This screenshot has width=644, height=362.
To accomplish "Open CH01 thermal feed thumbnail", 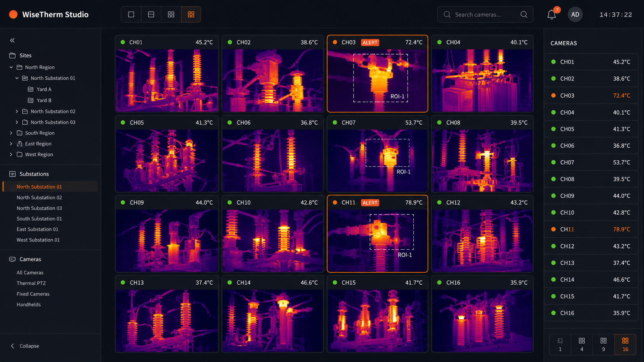I will 167,80.
